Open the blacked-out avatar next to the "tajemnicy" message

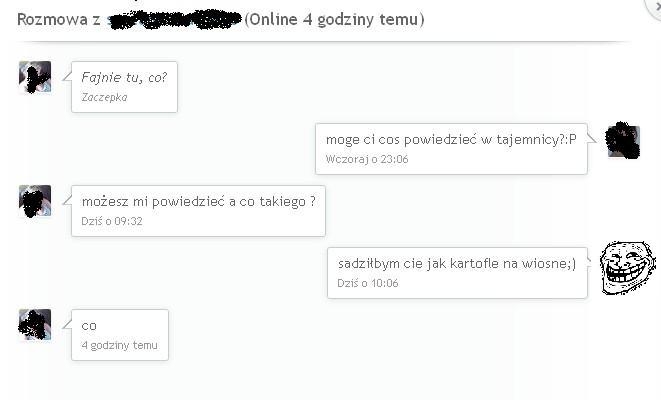coord(623,141)
